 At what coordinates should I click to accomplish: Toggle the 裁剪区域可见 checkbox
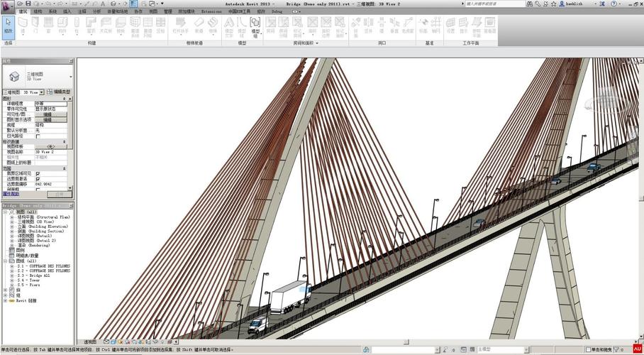click(x=38, y=174)
